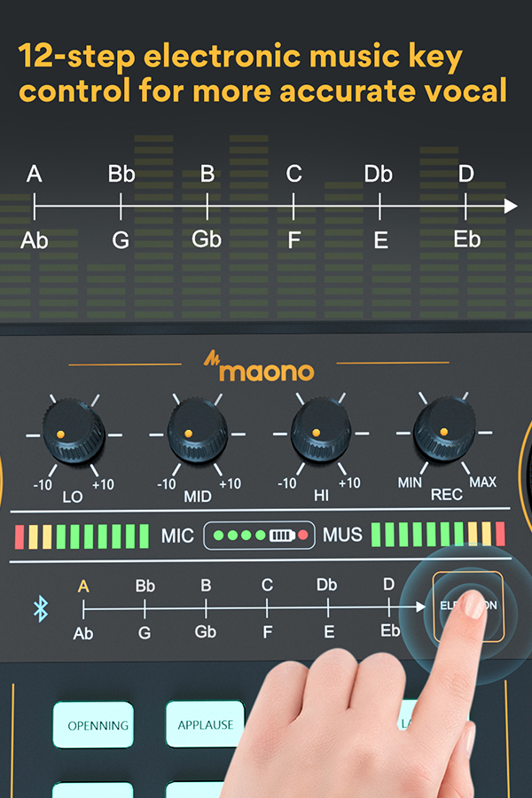
Task: Tap the OPENNING sound pad
Action: point(93,724)
